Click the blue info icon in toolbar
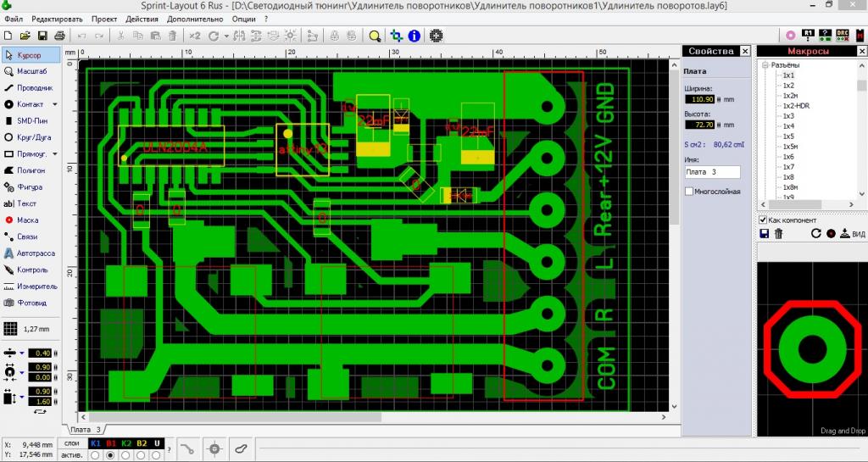 414,36
